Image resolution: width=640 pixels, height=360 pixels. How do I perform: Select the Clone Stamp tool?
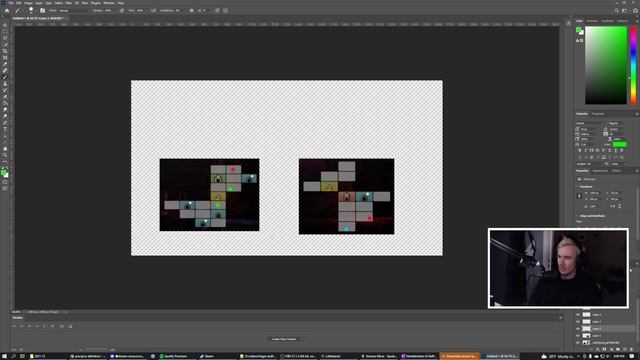5,84
